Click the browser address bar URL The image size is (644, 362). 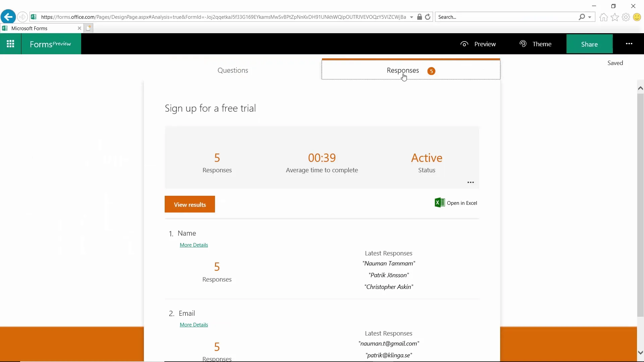223,17
